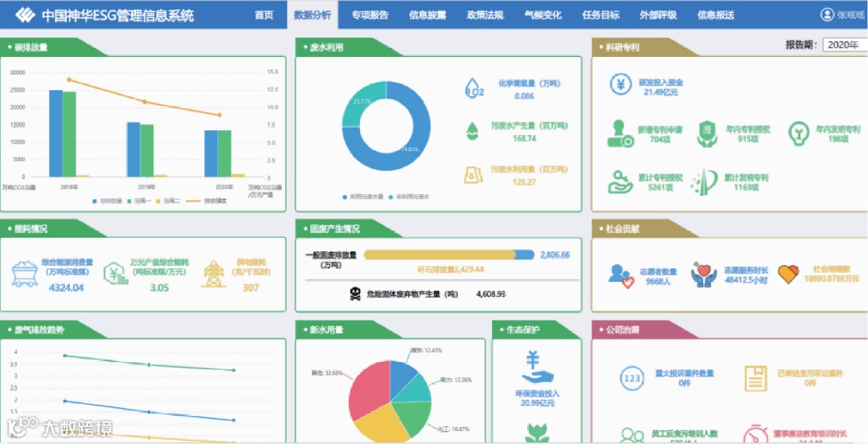Toggle the 未利用污废水 donut legend

tap(410, 196)
